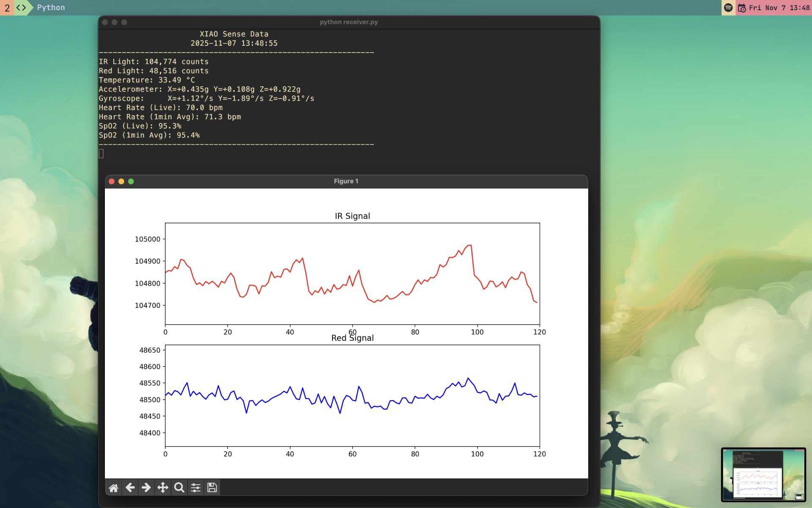Close the Figure 1 window

click(x=112, y=181)
